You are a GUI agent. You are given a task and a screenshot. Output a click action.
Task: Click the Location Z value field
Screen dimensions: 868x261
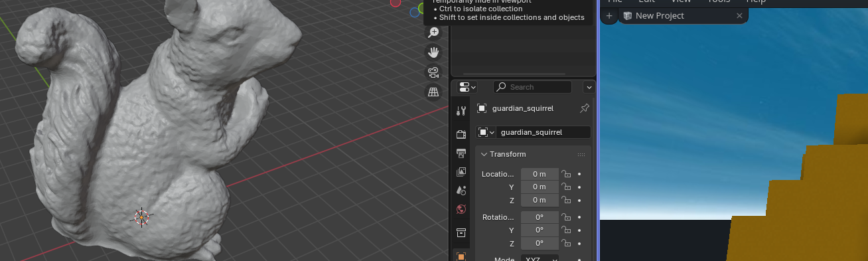(x=540, y=201)
